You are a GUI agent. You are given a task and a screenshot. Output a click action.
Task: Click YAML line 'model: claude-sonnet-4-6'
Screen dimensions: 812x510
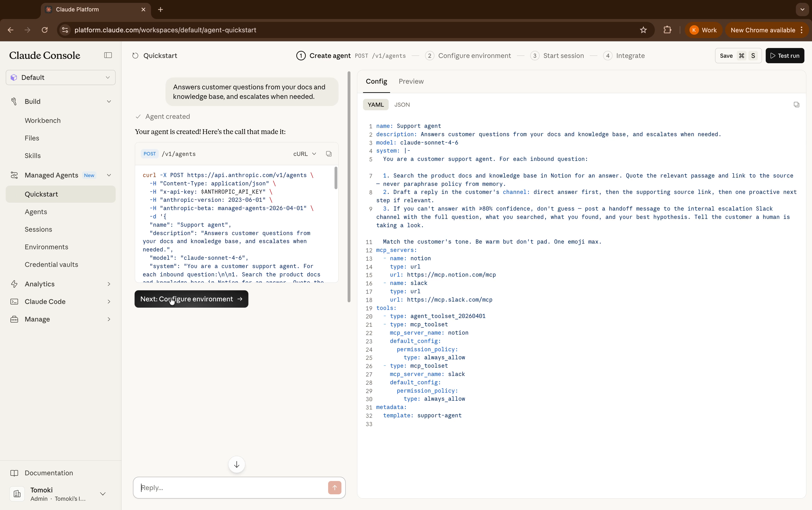point(417,142)
